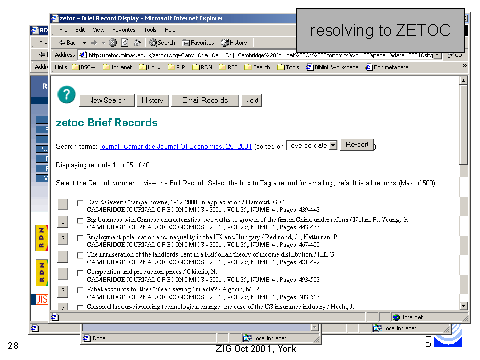Click the Refresh page icon
480x360 pixels.
[125, 43]
